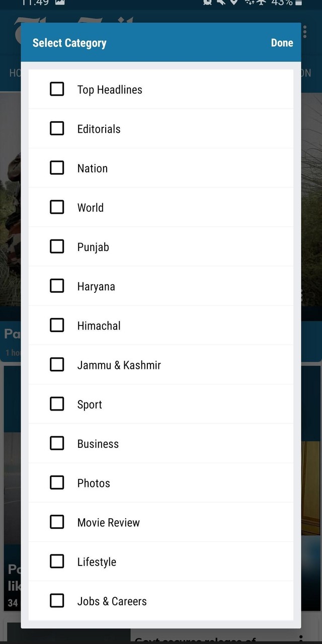This screenshot has width=322, height=644.
Task: Enable the Sport checkbox
Action: point(57,404)
